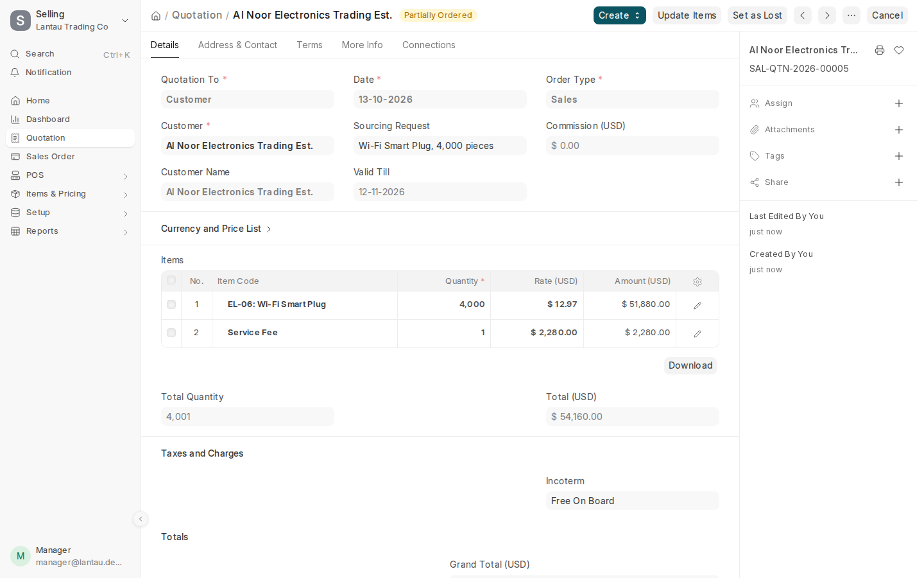Click the Quotation breadcrumb link

(x=197, y=15)
